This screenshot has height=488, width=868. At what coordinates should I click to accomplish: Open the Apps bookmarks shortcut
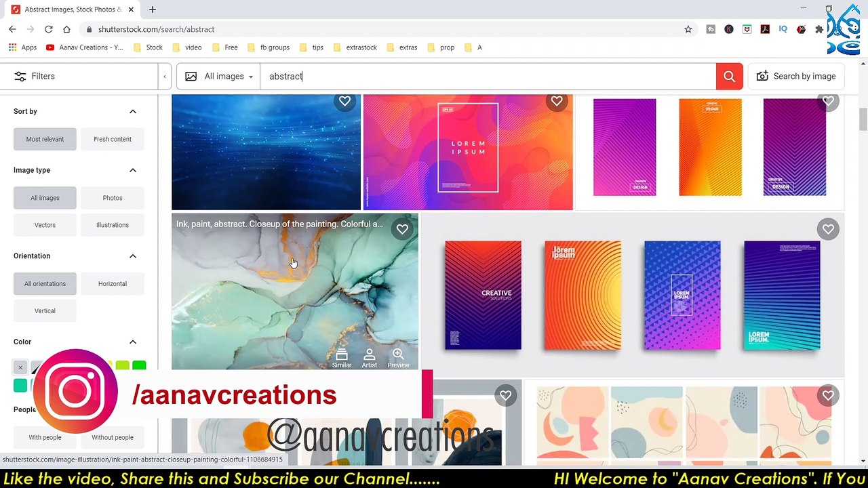coord(22,47)
